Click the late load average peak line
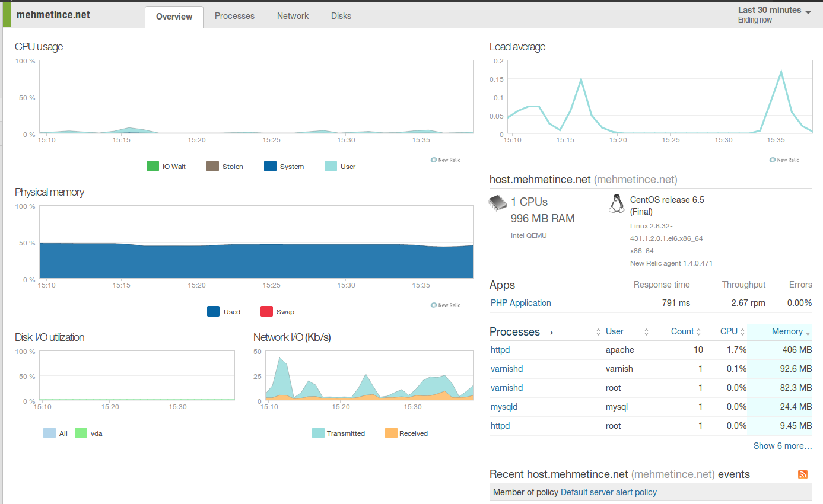The image size is (823, 504). 781,72
